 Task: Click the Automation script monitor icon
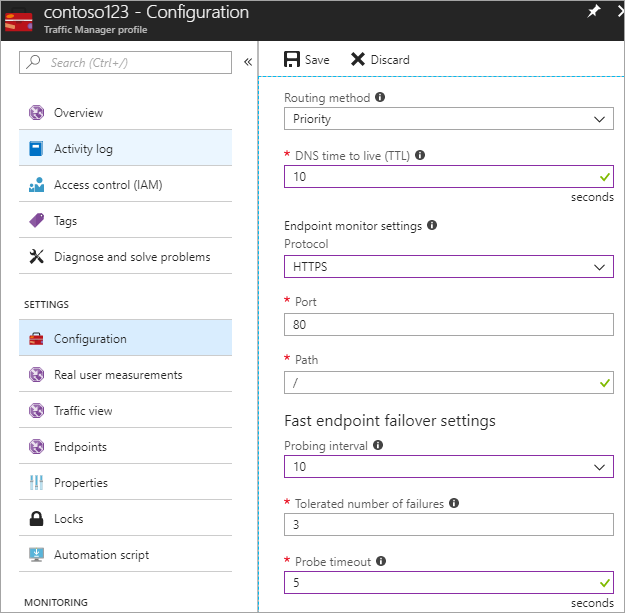tap(36, 554)
